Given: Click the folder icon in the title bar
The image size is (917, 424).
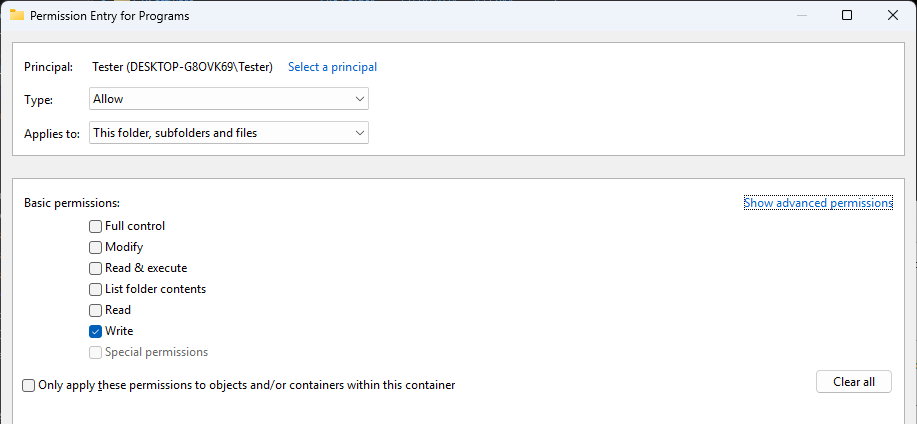Looking at the screenshot, I should [17, 16].
